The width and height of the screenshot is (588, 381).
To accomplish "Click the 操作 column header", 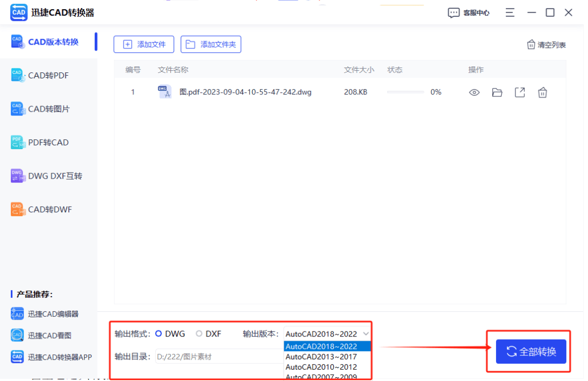I will (476, 70).
